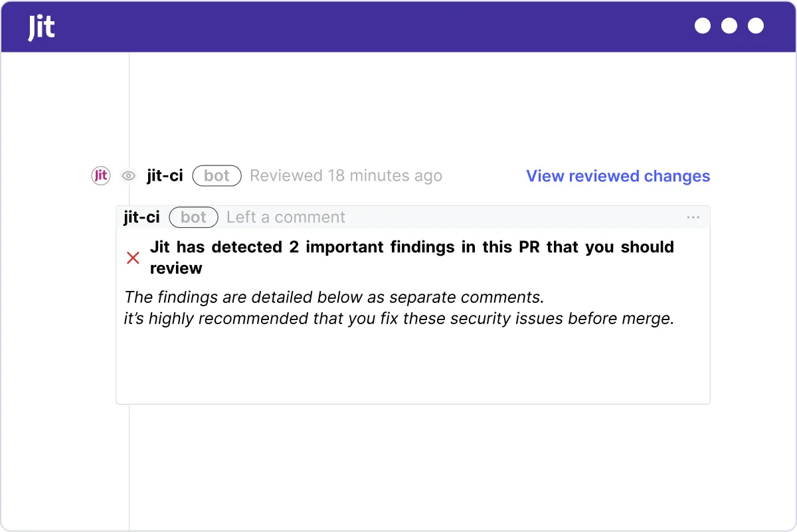Click the first white circle in the header

point(702,26)
